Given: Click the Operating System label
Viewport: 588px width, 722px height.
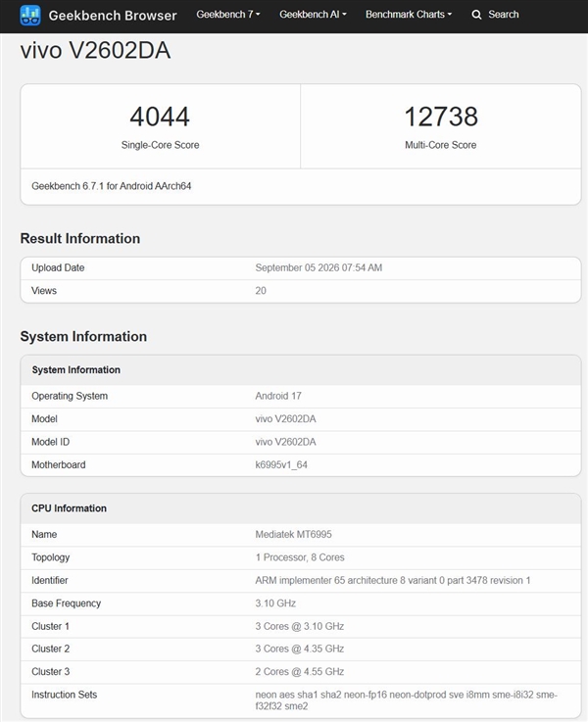Looking at the screenshot, I should tap(70, 396).
